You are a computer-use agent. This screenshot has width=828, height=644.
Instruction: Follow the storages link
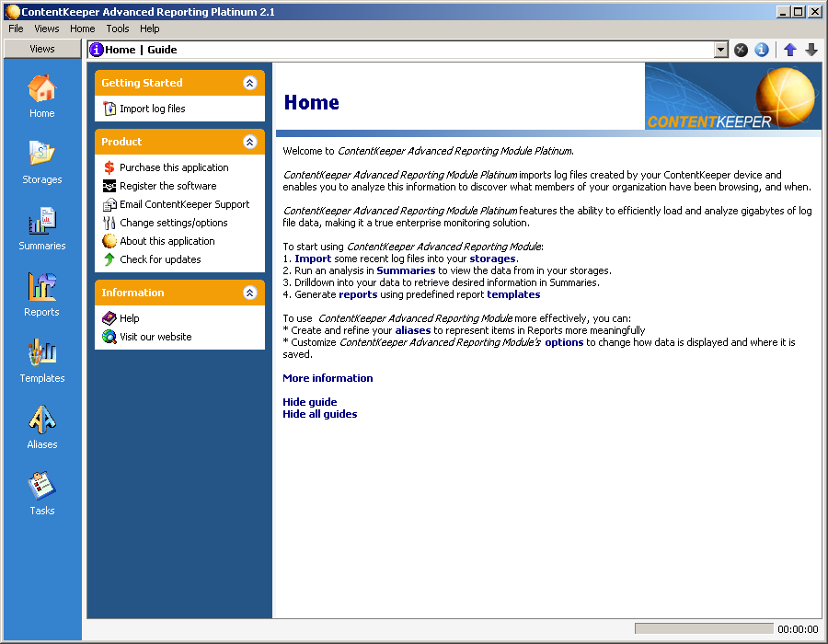[492, 259]
